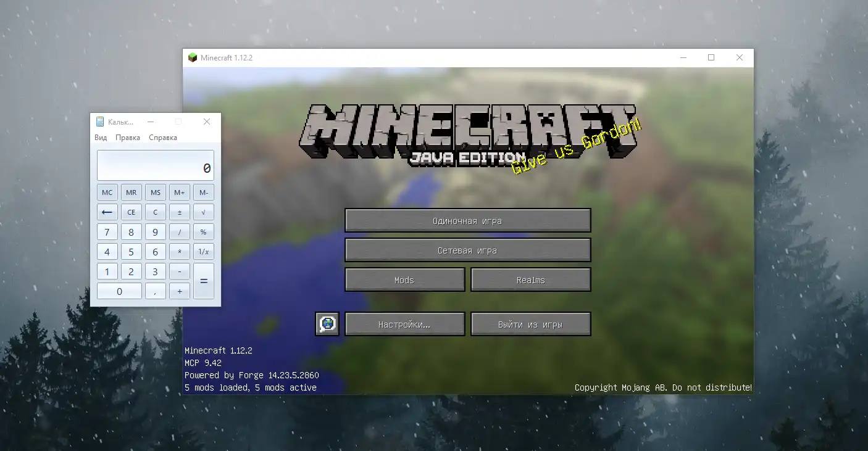Open Minecraft Realms
The width and height of the screenshot is (868, 451).
[x=530, y=280]
